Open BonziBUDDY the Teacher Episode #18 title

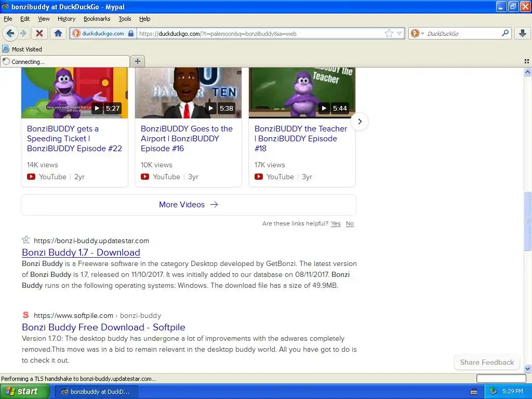point(301,138)
